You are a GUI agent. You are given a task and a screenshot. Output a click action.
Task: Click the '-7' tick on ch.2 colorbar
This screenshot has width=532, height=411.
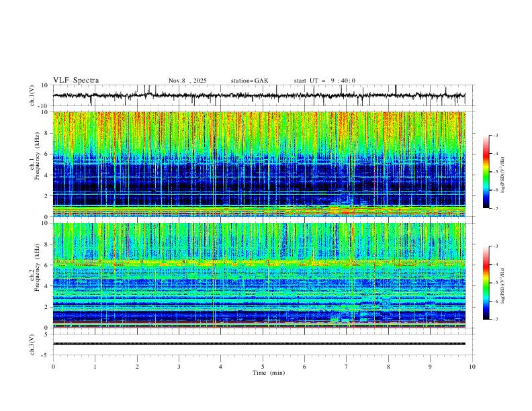[x=495, y=319]
